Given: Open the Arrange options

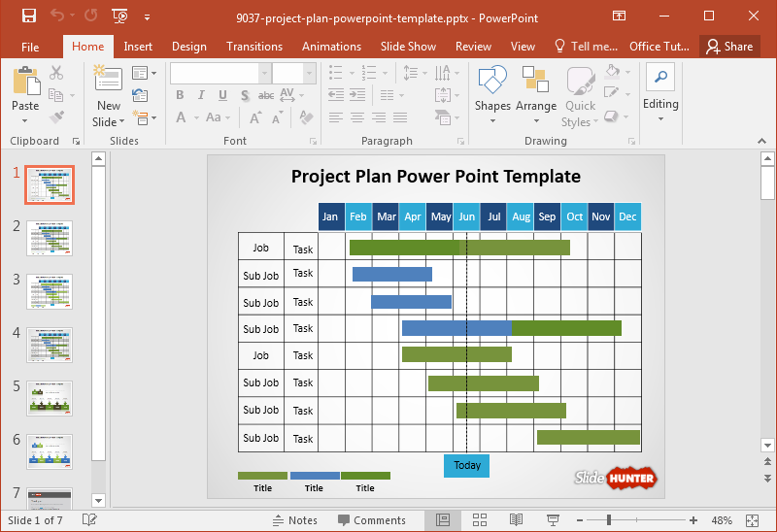Looking at the screenshot, I should click(x=535, y=87).
